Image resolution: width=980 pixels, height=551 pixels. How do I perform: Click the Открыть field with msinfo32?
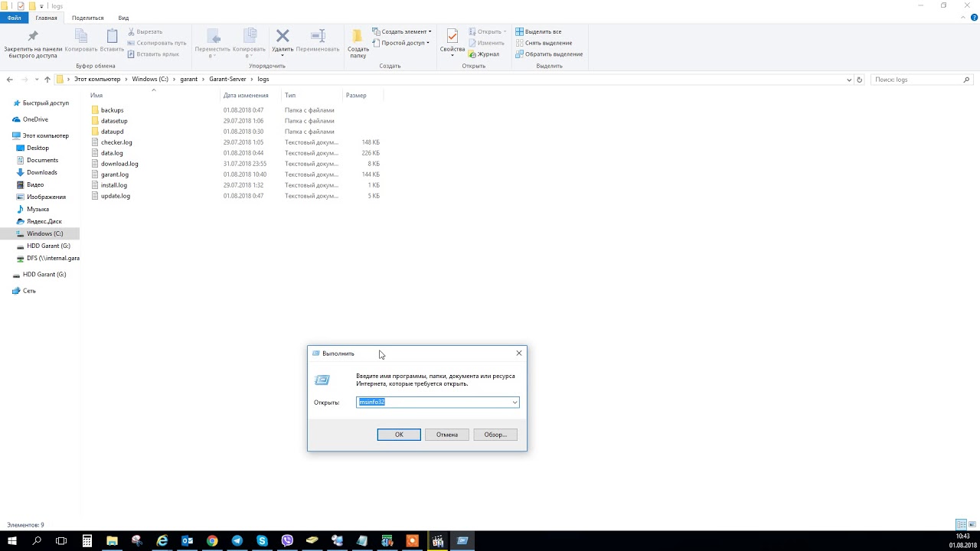point(437,403)
